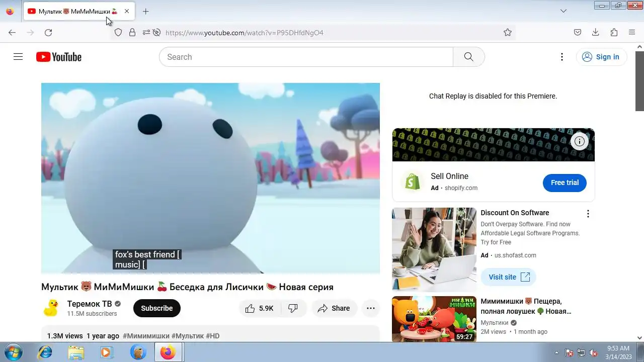Click the #HD hashtag

pyautogui.click(x=212, y=336)
